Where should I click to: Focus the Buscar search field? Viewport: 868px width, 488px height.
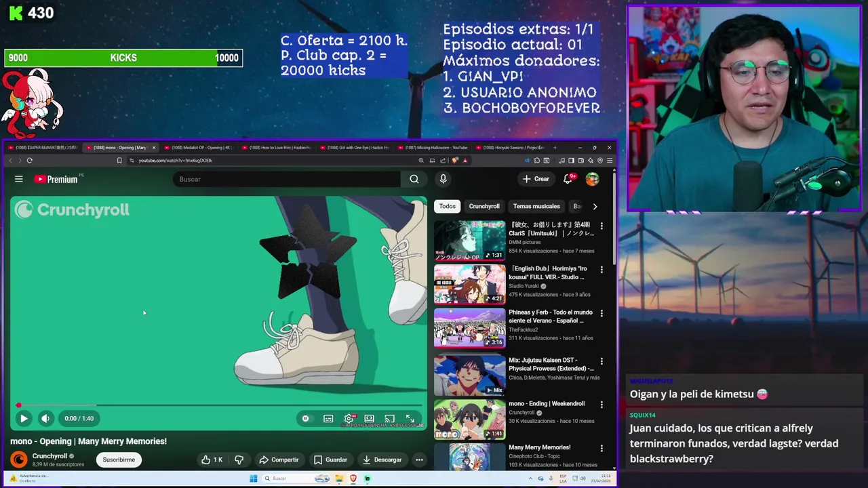tap(287, 179)
